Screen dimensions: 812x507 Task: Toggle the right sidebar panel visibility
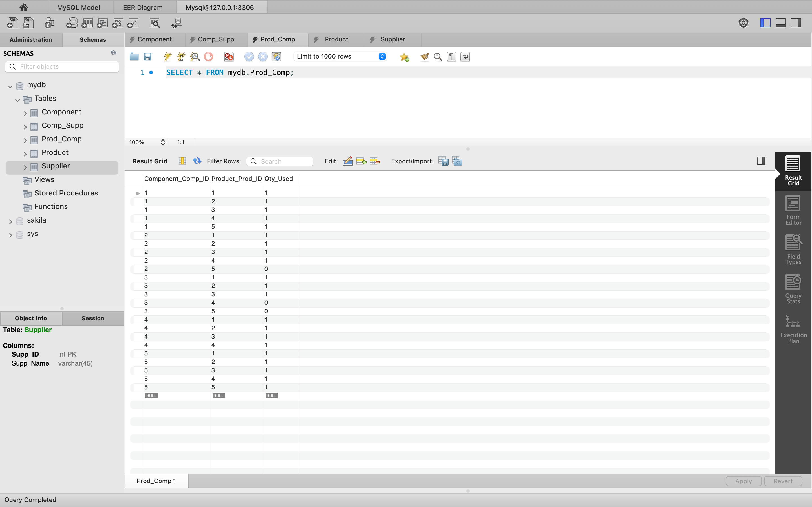tap(796, 23)
